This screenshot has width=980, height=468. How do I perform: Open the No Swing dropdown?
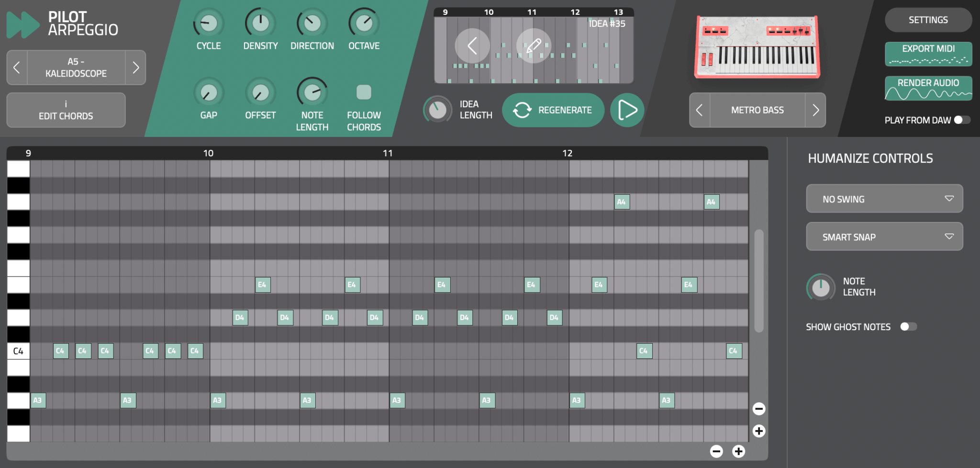(884, 199)
